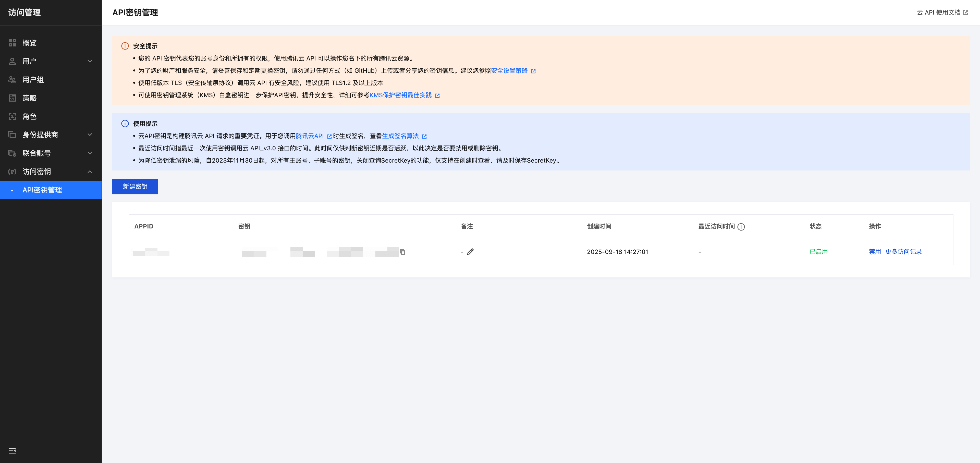Viewport: 980px width, 463px height.
Task: Open the 腾讯云API link
Action: (x=310, y=136)
